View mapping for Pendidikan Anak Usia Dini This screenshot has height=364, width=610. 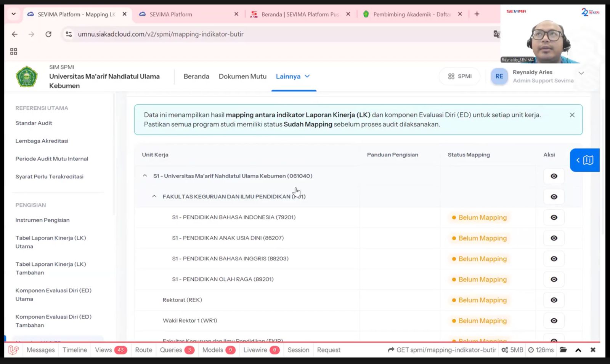(x=554, y=238)
